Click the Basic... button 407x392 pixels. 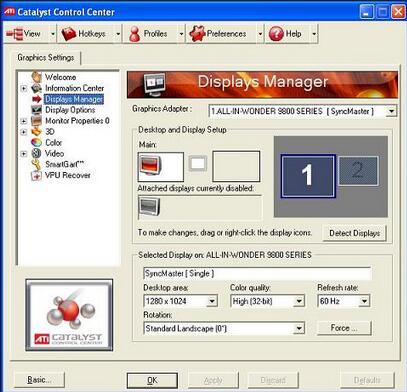39,380
